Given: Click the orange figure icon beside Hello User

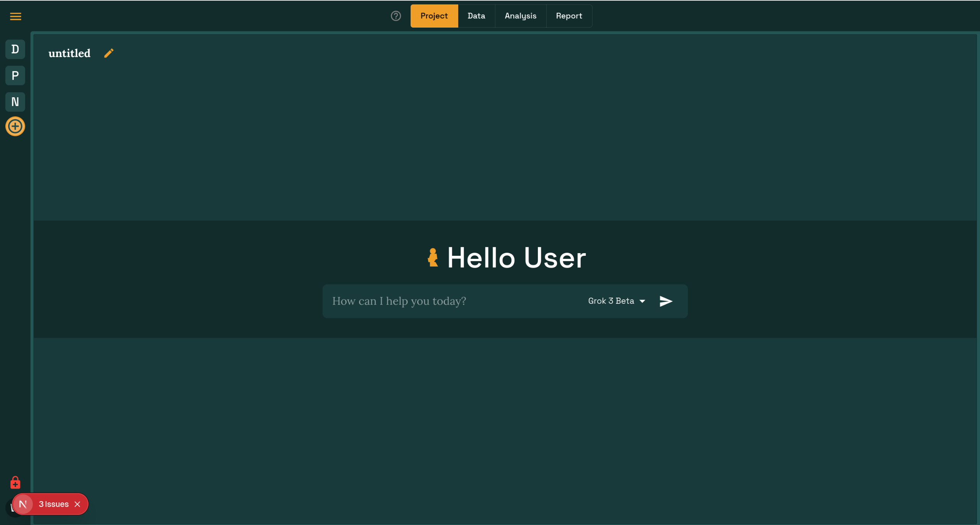Looking at the screenshot, I should coord(433,257).
